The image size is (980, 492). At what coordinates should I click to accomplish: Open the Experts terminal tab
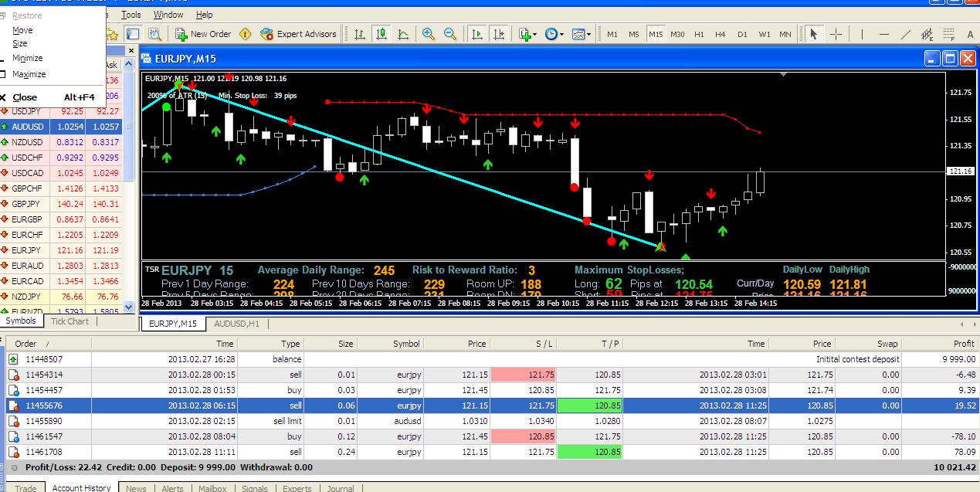click(297, 488)
